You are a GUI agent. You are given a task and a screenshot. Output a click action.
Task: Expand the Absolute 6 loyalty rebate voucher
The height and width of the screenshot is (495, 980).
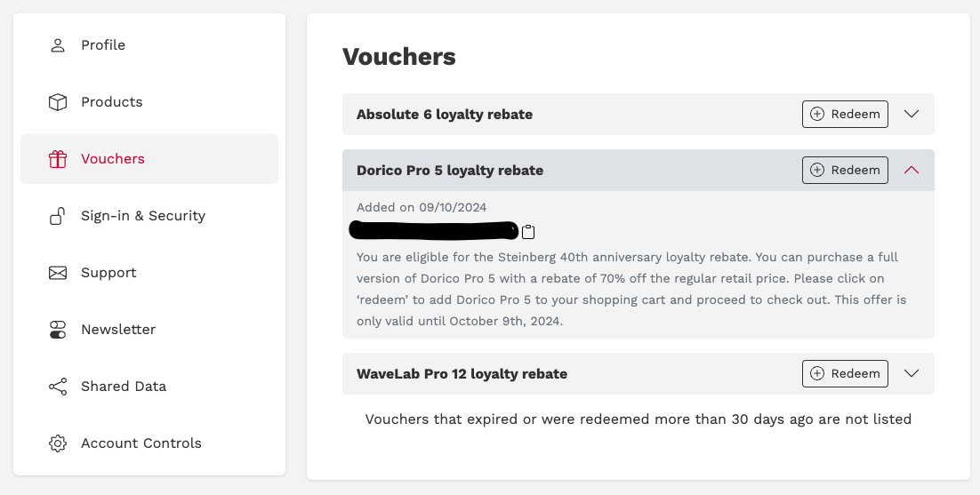[x=912, y=115]
